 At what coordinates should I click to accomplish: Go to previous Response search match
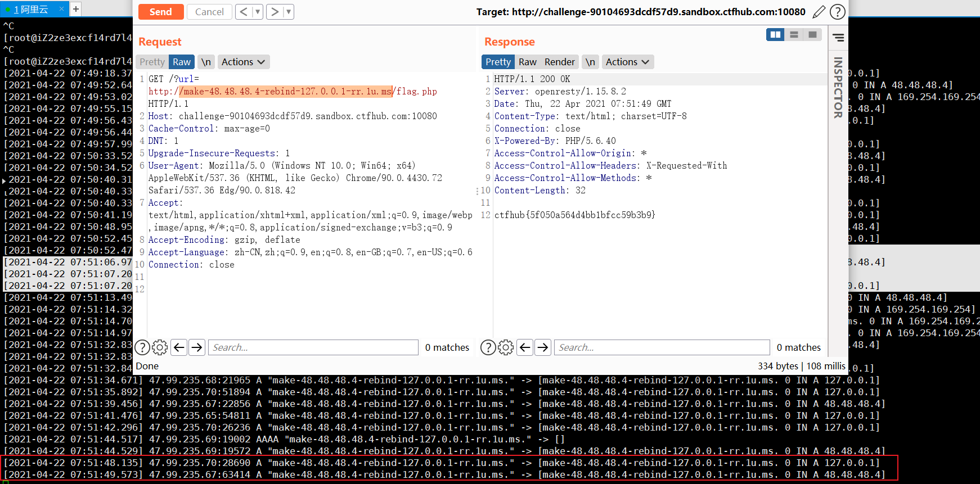525,347
